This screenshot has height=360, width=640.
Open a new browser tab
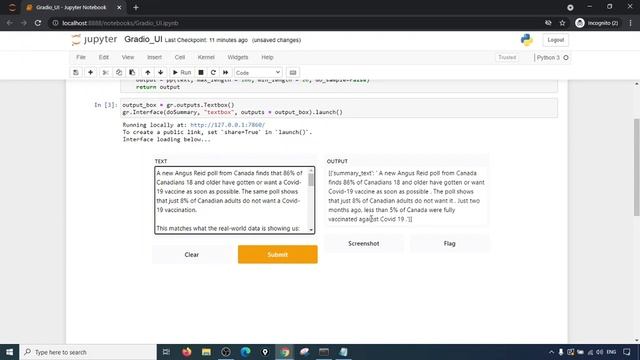tap(136, 7)
